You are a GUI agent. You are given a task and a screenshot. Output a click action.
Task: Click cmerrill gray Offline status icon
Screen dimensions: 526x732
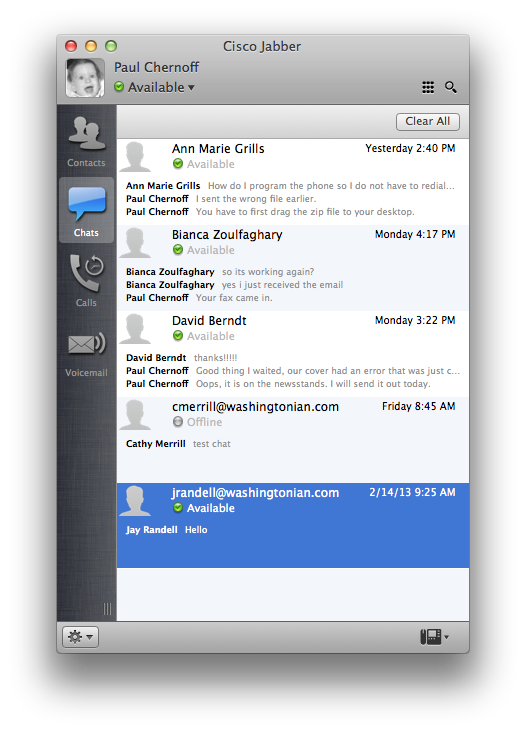point(178,422)
